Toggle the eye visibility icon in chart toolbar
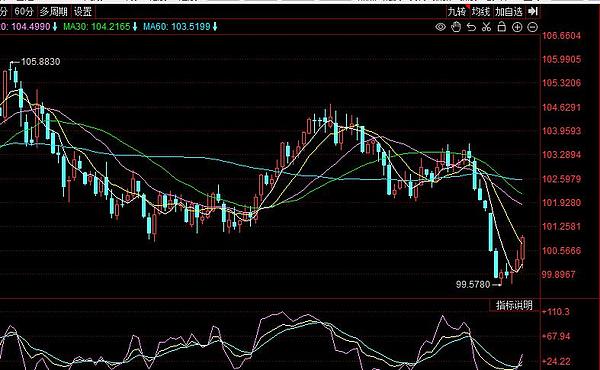Image resolution: width=600 pixels, height=370 pixels. pos(440,27)
